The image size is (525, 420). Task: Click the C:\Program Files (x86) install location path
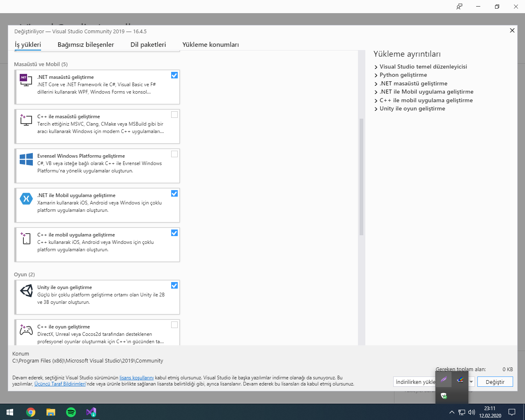pos(87,360)
